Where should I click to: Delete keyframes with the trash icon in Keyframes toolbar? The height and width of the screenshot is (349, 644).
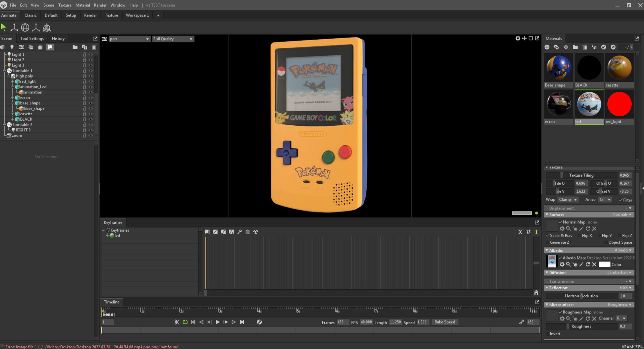248,232
